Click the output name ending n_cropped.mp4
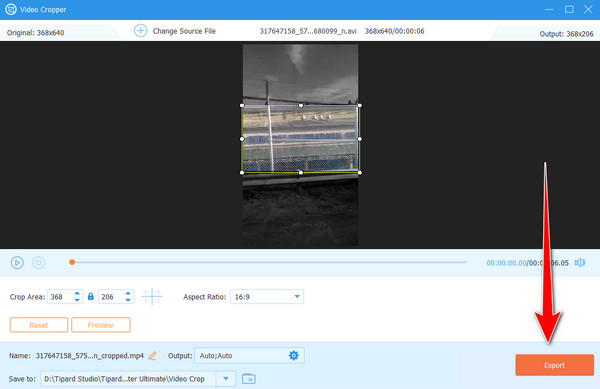The width and height of the screenshot is (600, 389). pyautogui.click(x=90, y=356)
